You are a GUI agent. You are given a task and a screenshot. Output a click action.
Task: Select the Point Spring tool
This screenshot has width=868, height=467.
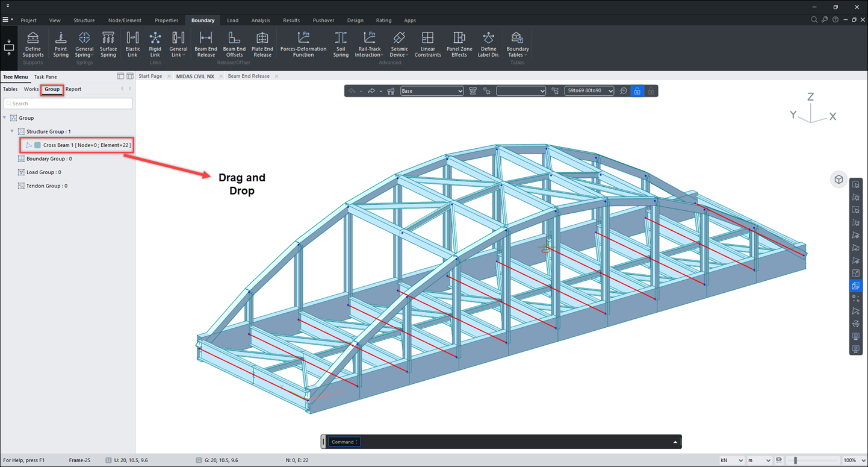(61, 44)
